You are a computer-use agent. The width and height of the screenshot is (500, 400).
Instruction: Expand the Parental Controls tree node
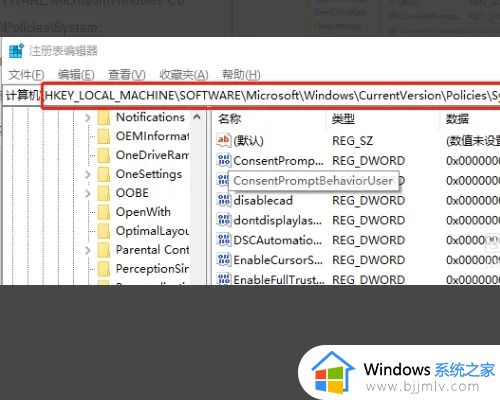[88, 250]
